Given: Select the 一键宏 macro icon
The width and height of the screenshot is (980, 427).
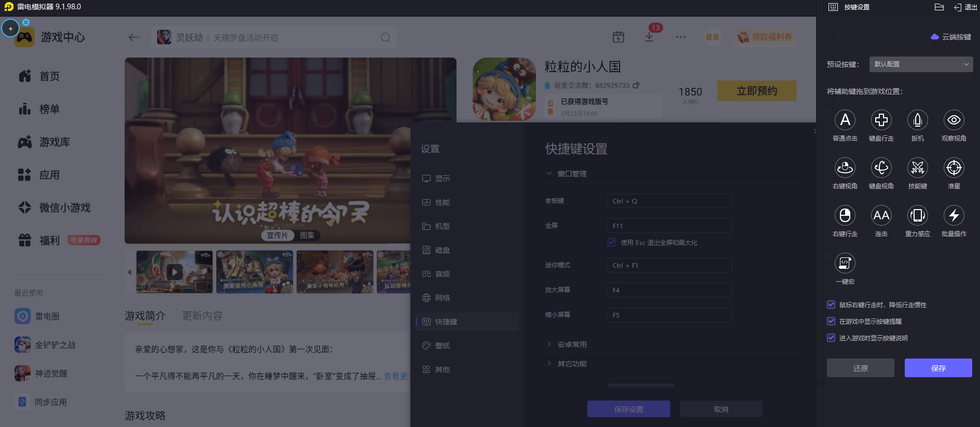Looking at the screenshot, I should [x=845, y=263].
